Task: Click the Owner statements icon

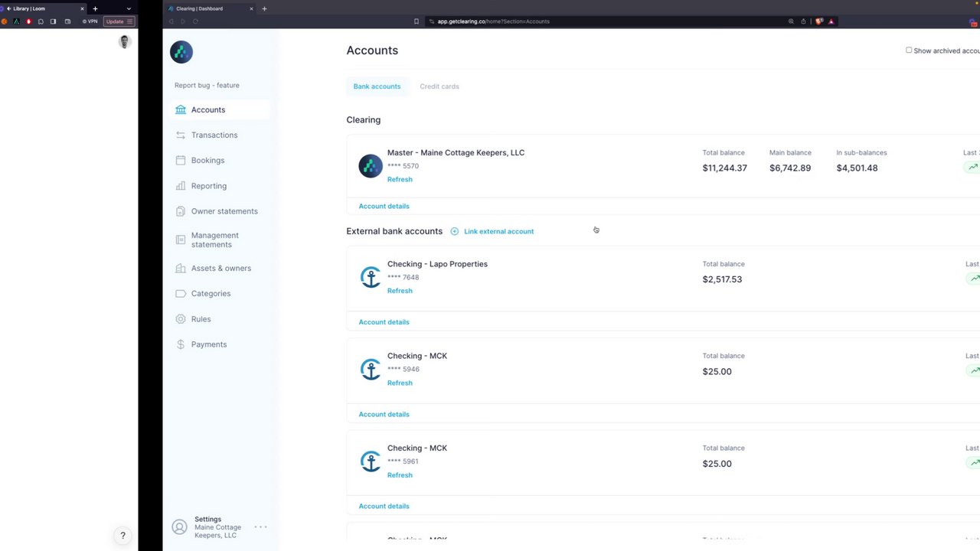Action: point(181,211)
